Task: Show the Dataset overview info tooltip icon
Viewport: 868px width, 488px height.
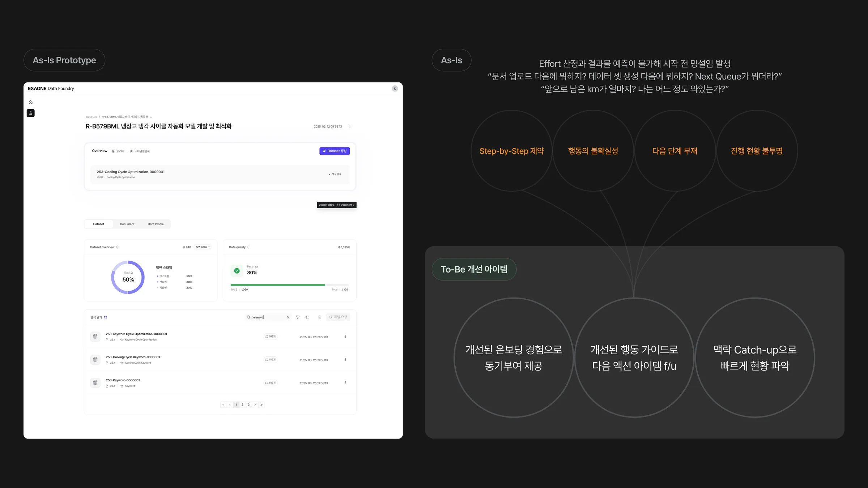Action: coord(118,247)
